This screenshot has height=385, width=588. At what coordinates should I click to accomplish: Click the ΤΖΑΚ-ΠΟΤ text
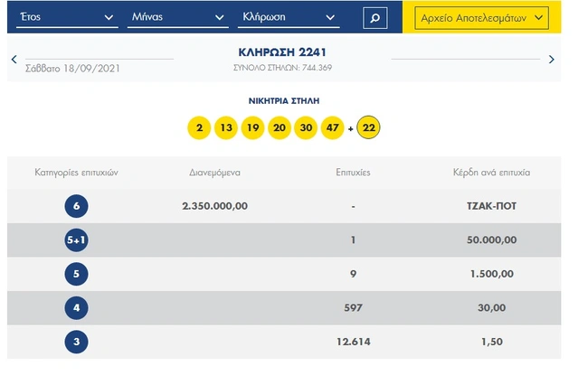491,206
